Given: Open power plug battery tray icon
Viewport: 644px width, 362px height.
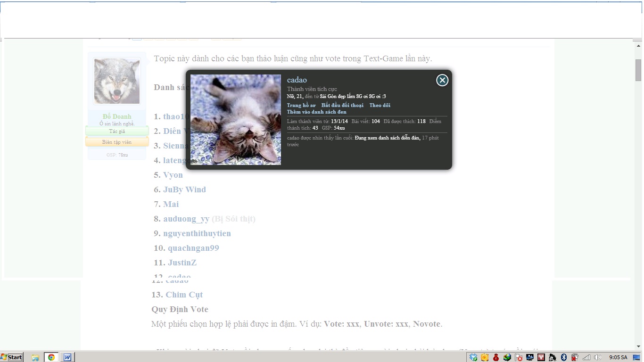Looking at the screenshot, I should click(575, 357).
